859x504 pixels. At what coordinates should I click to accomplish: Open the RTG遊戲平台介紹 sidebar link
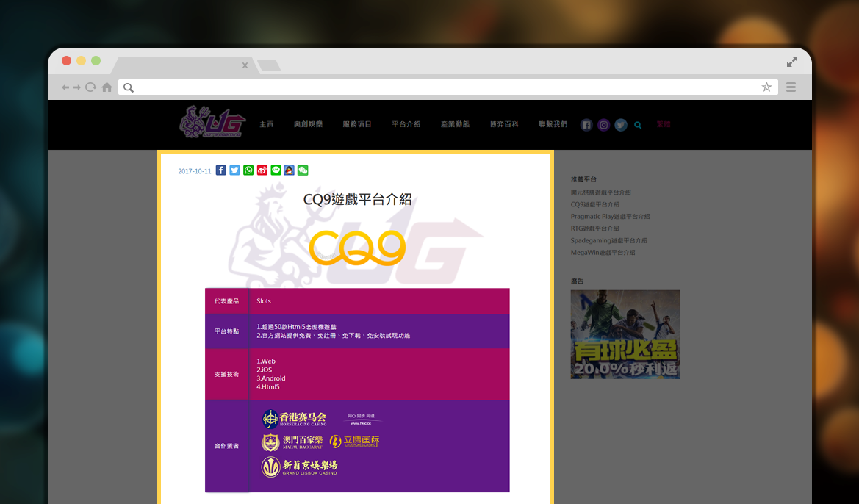[595, 228]
